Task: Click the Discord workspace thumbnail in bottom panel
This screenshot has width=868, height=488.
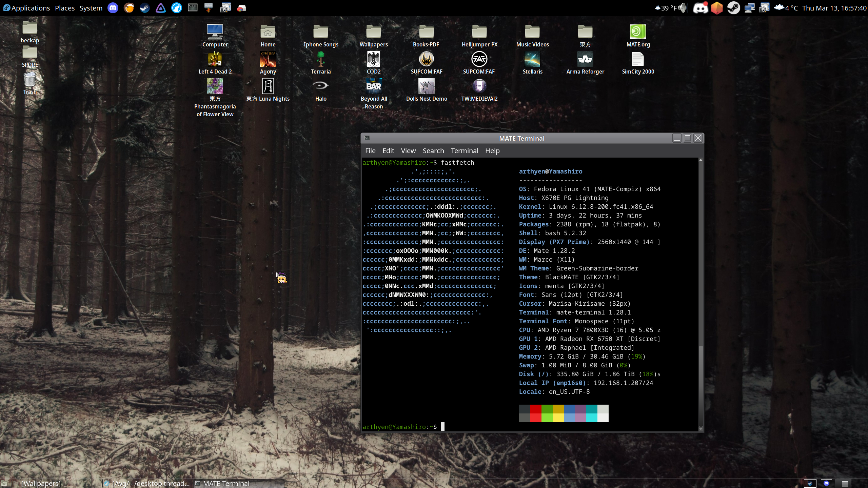Action: [826, 484]
